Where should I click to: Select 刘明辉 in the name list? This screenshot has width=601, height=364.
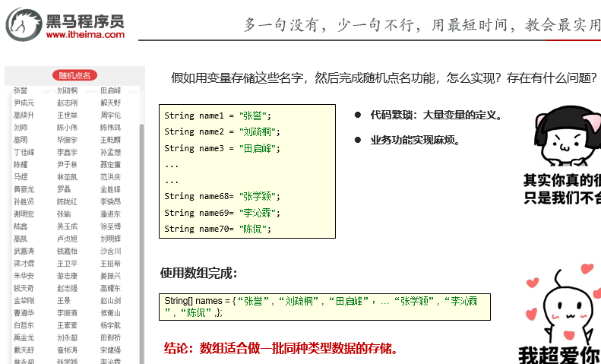click(x=110, y=239)
